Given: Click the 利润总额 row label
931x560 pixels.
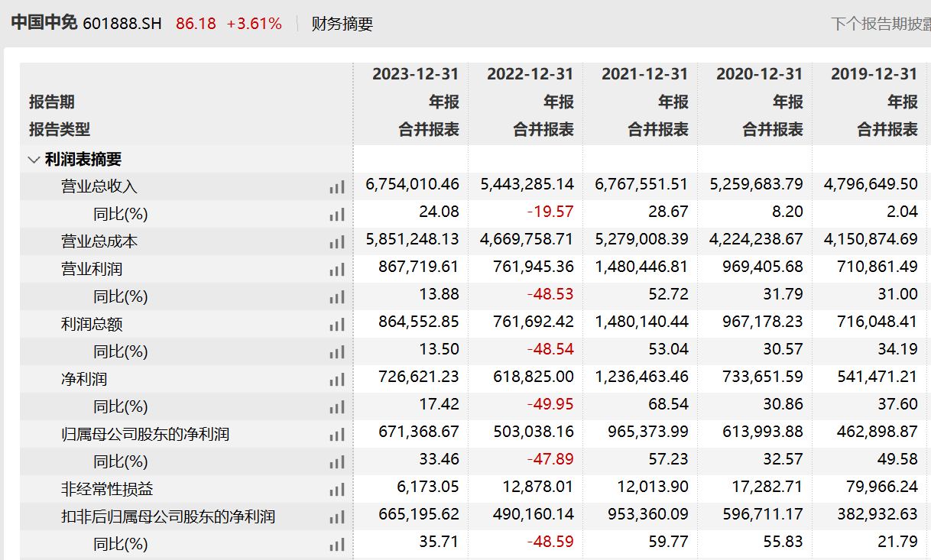Looking at the screenshot, I should (x=92, y=324).
